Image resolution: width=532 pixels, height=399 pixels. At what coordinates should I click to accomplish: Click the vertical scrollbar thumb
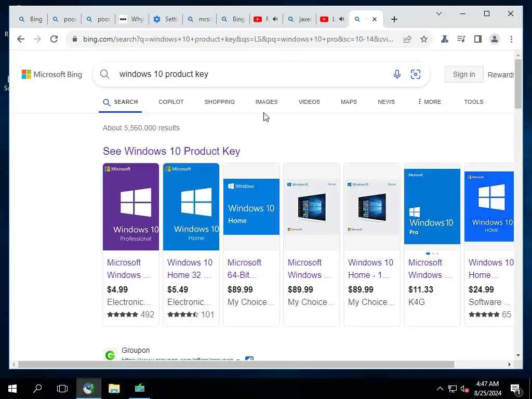point(518,84)
